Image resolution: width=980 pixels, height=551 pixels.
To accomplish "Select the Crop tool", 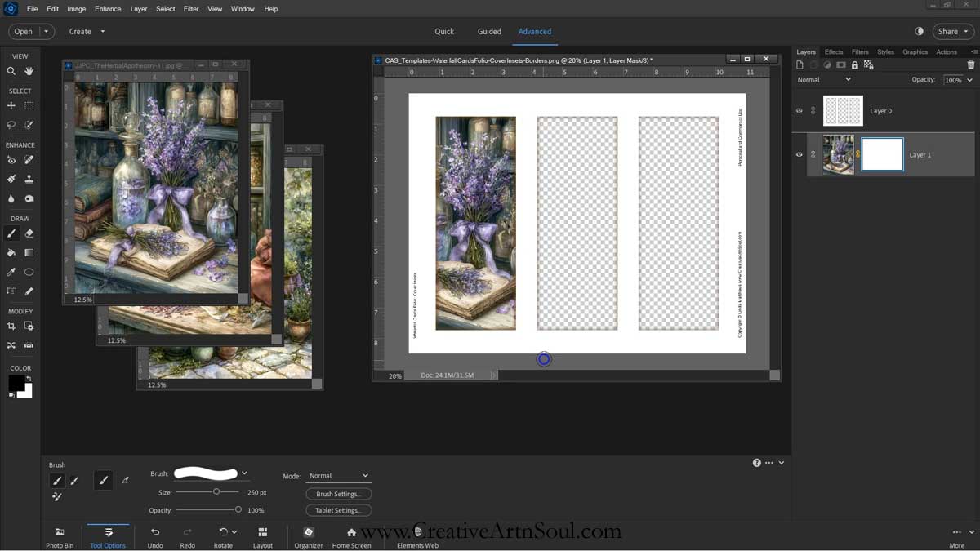I will coord(11,326).
